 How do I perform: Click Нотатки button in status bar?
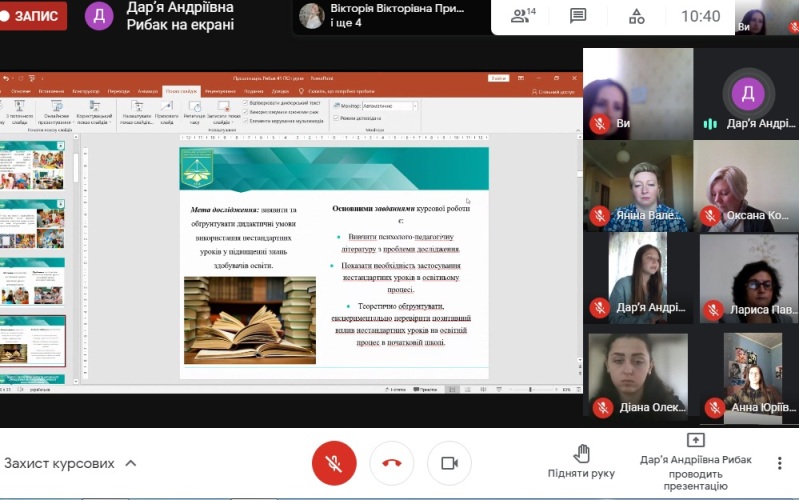395,389
